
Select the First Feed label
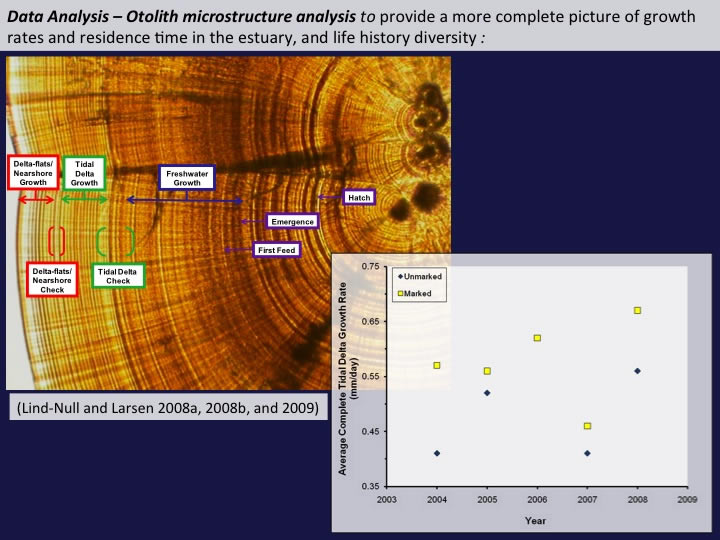point(276,249)
